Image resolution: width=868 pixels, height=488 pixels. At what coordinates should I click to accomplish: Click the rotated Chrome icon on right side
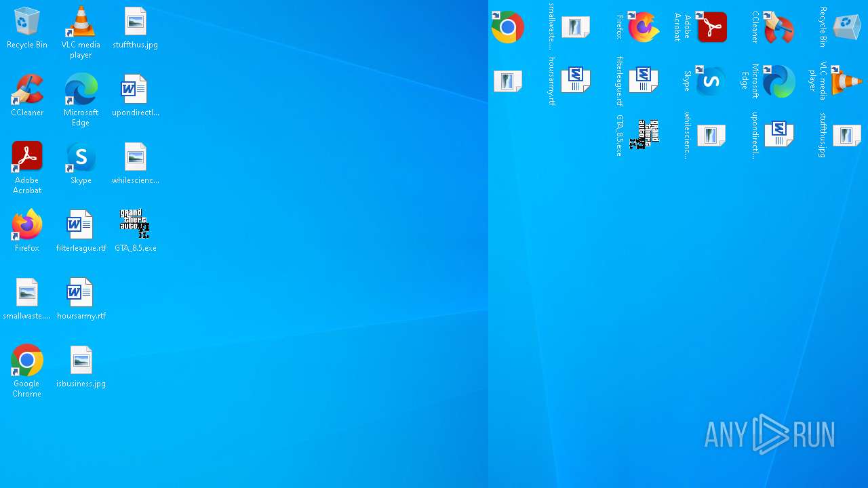(x=508, y=27)
